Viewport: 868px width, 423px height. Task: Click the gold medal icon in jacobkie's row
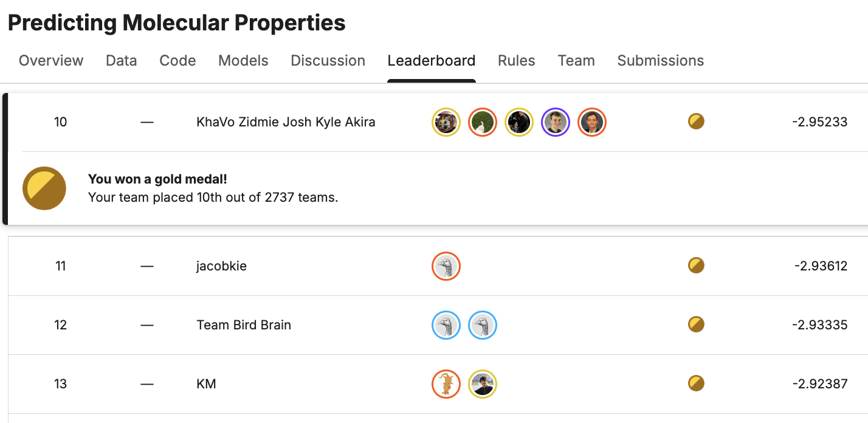point(696,266)
